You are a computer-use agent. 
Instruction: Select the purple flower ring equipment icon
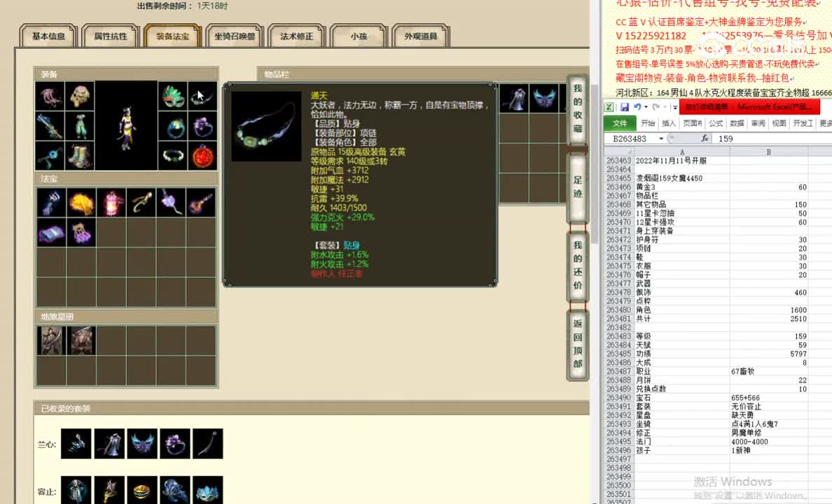click(x=202, y=126)
